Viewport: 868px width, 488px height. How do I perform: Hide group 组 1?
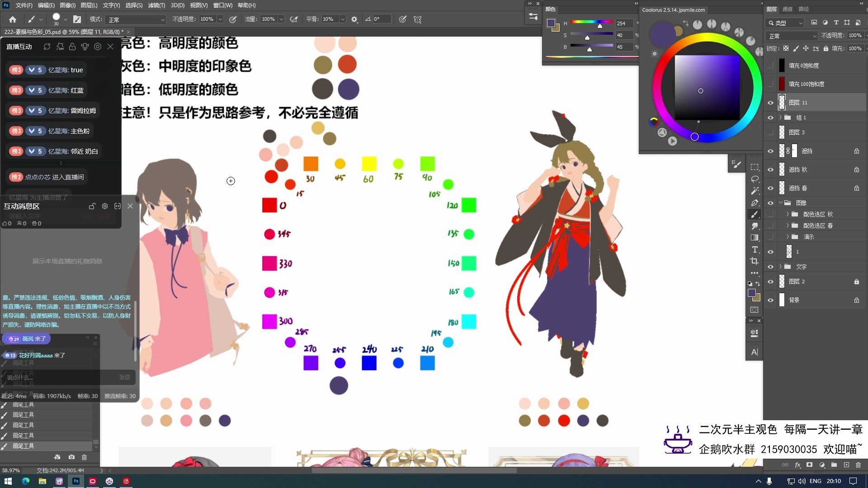[771, 117]
